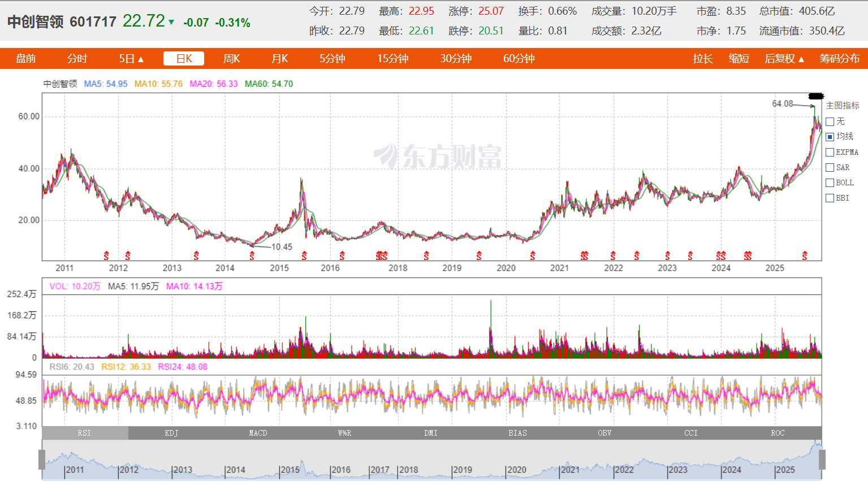This screenshot has width=868, height=482.
Task: Select the DMI indicator tab
Action: coord(431,433)
